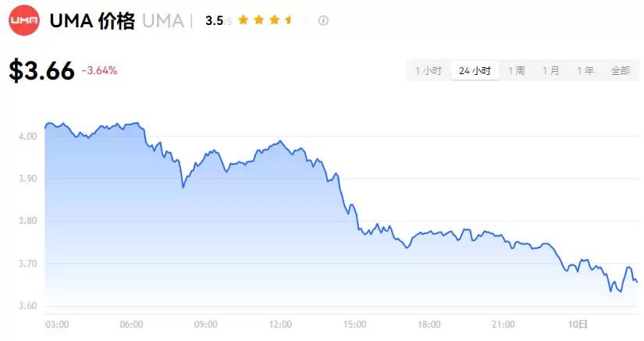Select the 1年 time range

coord(585,71)
